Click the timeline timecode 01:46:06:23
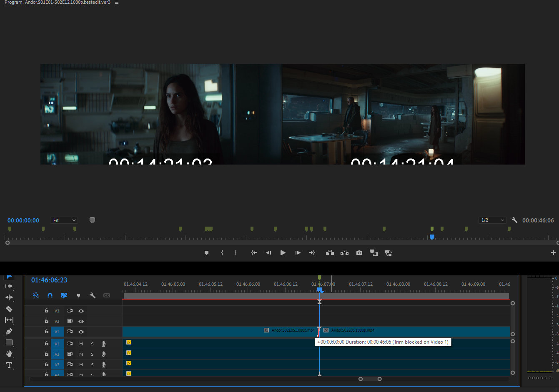The width and height of the screenshot is (559, 392). point(49,280)
